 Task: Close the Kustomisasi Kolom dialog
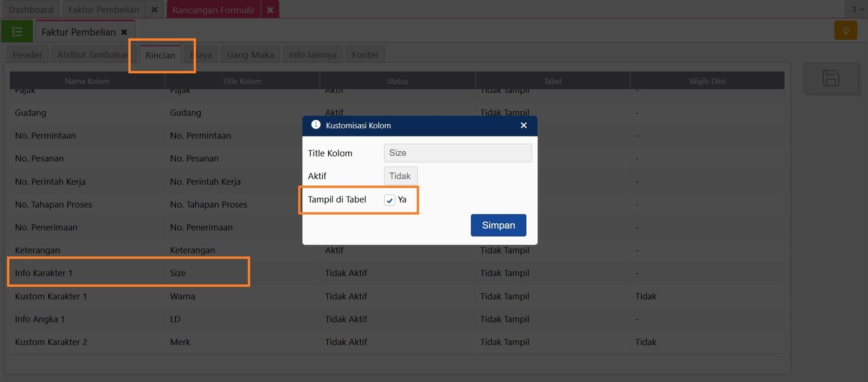[524, 125]
